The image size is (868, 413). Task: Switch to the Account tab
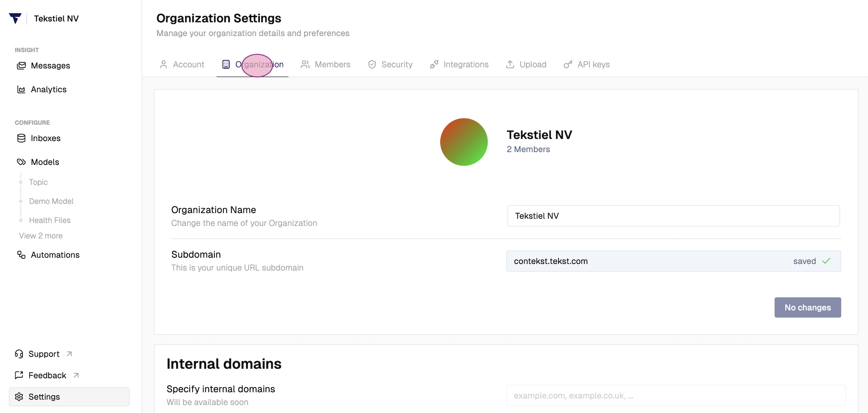coord(182,64)
